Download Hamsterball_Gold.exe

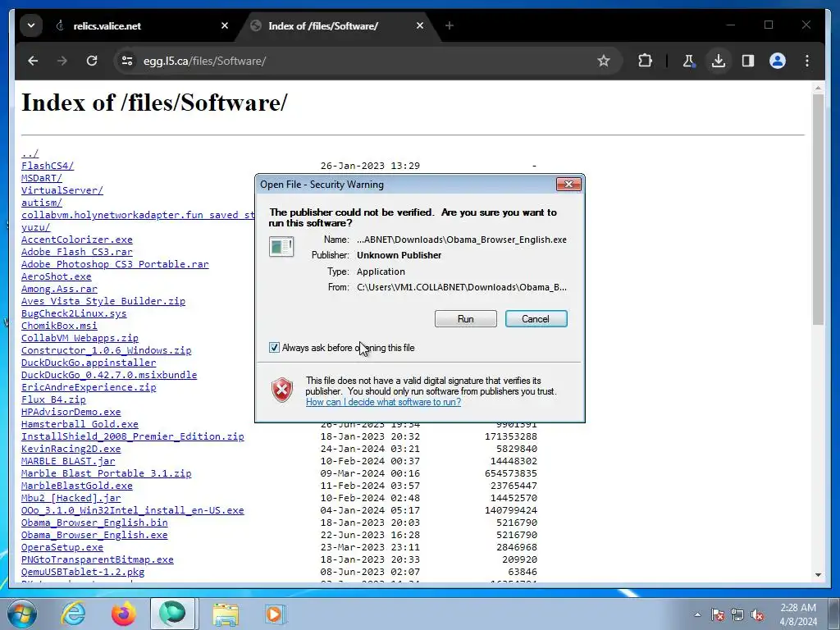80,425
